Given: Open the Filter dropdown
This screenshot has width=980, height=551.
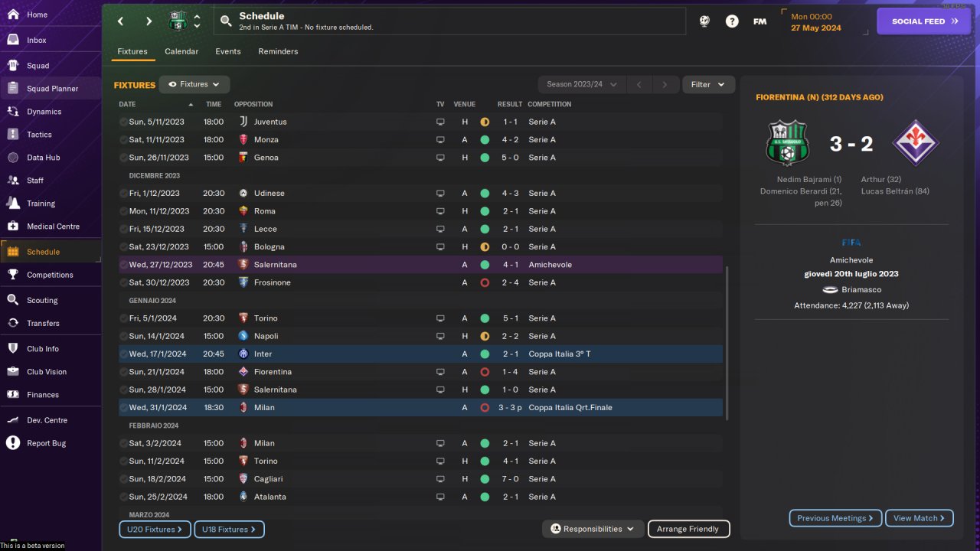Looking at the screenshot, I should [x=708, y=84].
